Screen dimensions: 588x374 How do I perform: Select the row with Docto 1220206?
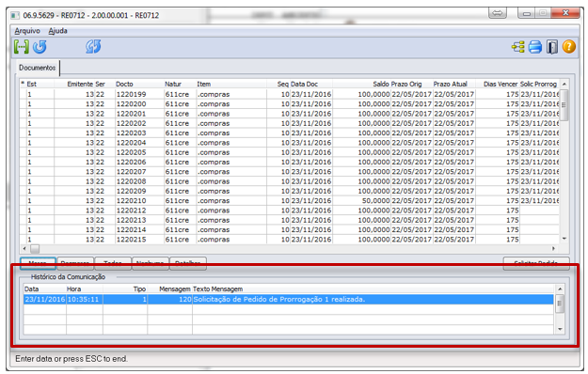pos(289,163)
